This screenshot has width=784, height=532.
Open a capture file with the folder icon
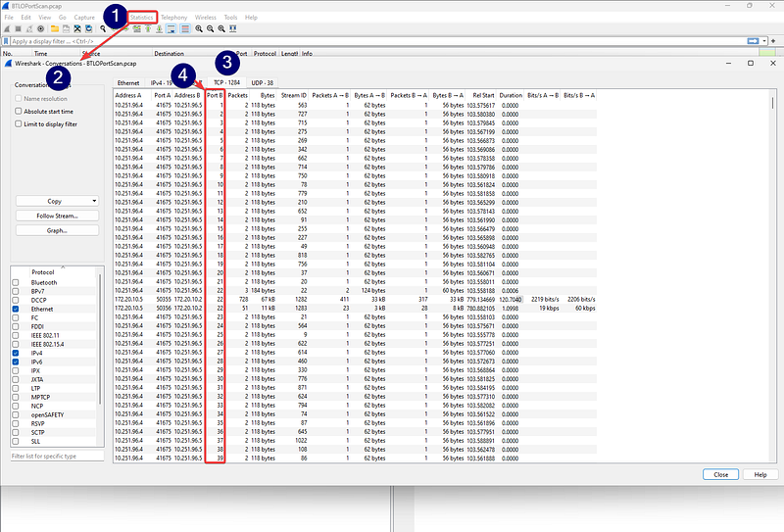[x=55, y=29]
